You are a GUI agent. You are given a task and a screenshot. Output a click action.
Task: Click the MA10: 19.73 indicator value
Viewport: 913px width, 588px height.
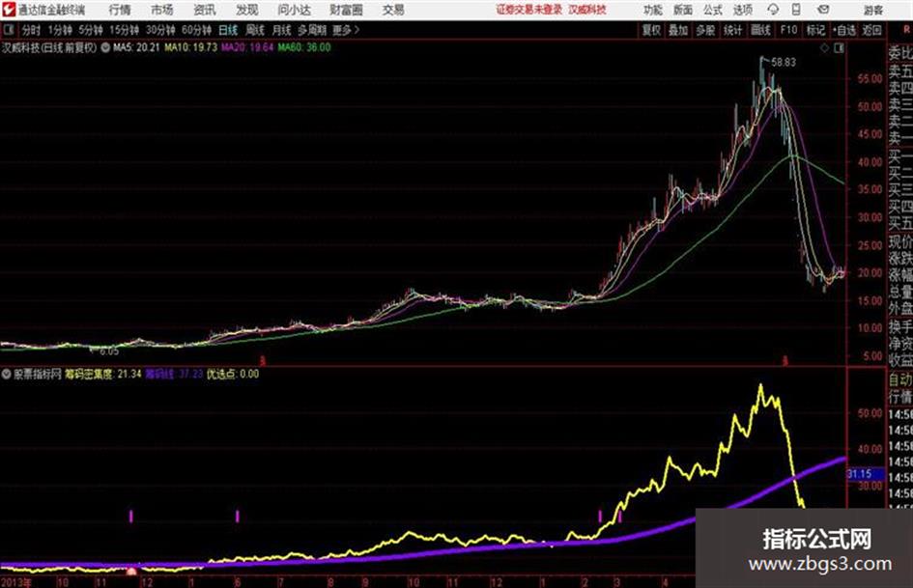click(x=191, y=47)
